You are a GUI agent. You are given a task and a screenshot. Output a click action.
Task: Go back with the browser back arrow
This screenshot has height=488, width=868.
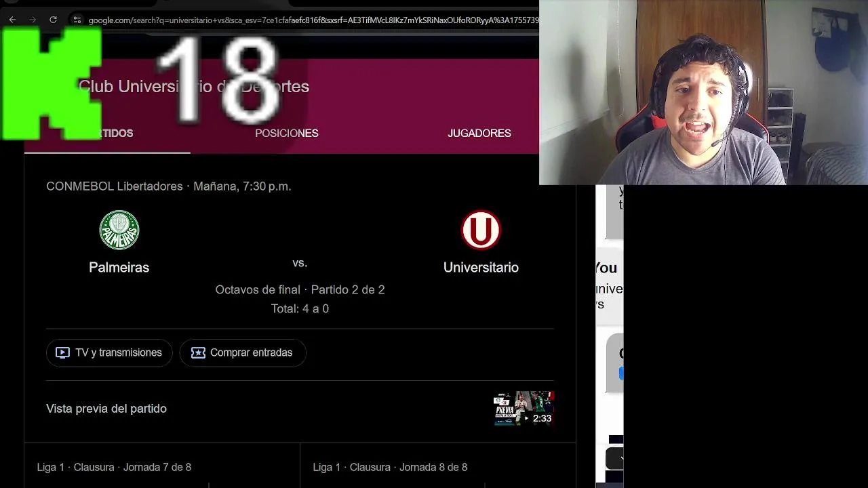coord(12,20)
